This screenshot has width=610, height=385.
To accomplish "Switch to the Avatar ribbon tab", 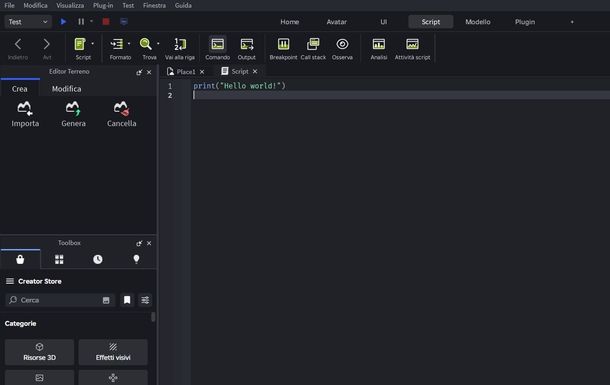I will (337, 22).
